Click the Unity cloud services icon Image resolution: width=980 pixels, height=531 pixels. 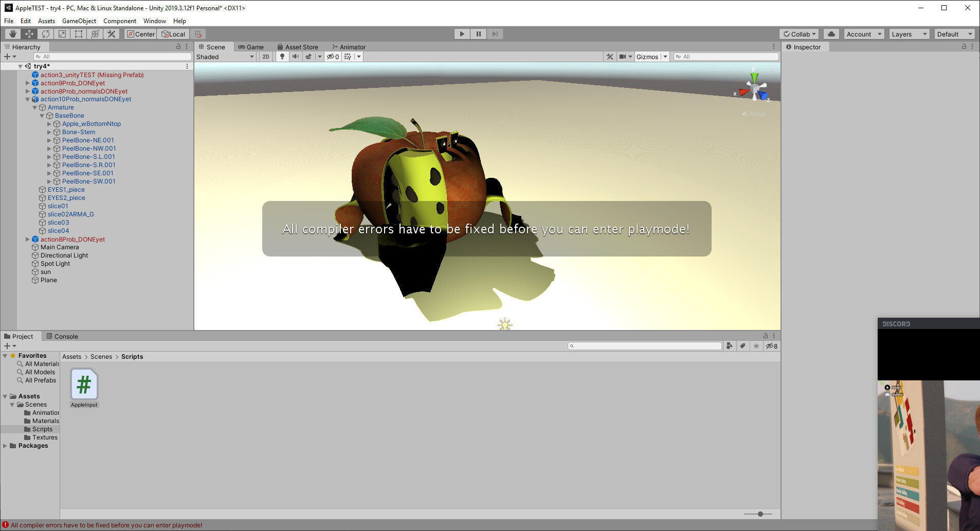pyautogui.click(x=831, y=33)
